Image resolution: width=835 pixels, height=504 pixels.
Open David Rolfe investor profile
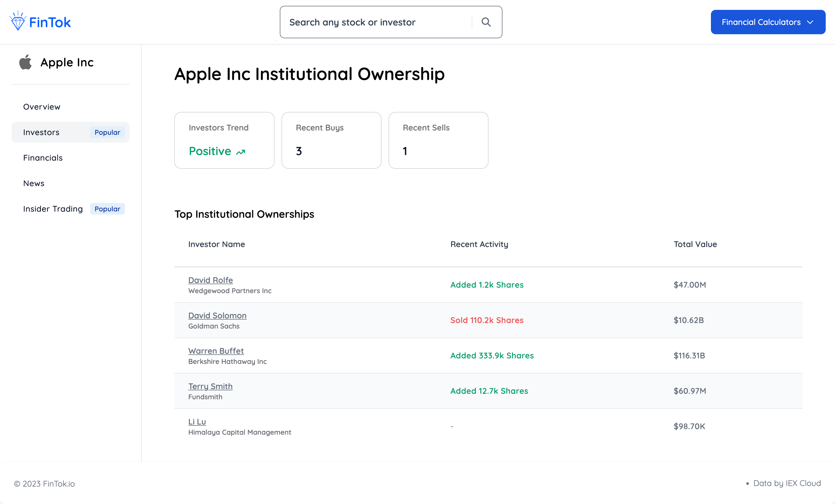pyautogui.click(x=210, y=280)
